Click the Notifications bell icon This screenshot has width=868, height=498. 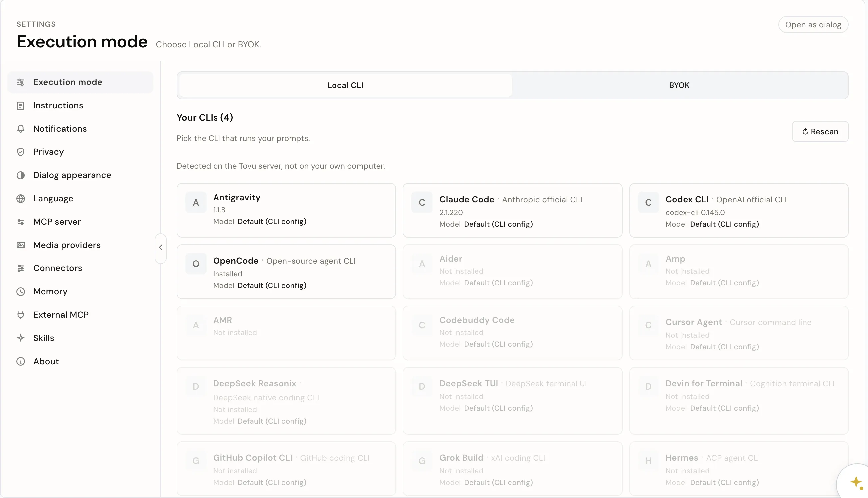click(21, 129)
